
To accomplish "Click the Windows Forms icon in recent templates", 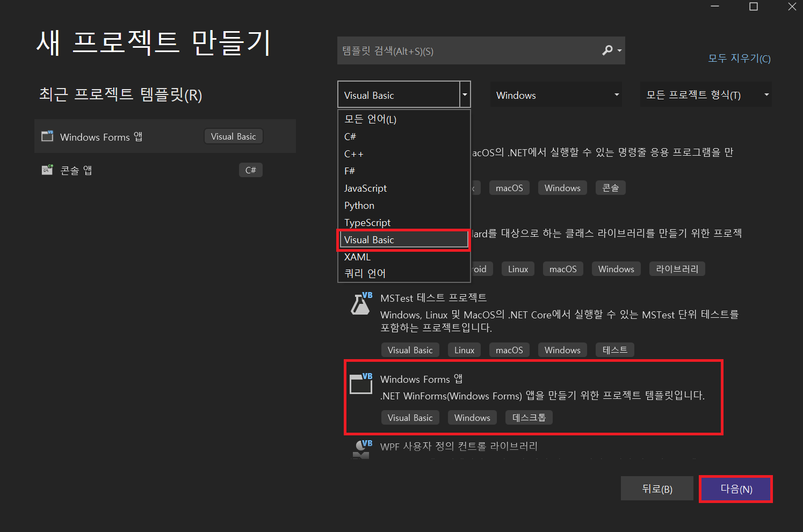I will pyautogui.click(x=48, y=136).
